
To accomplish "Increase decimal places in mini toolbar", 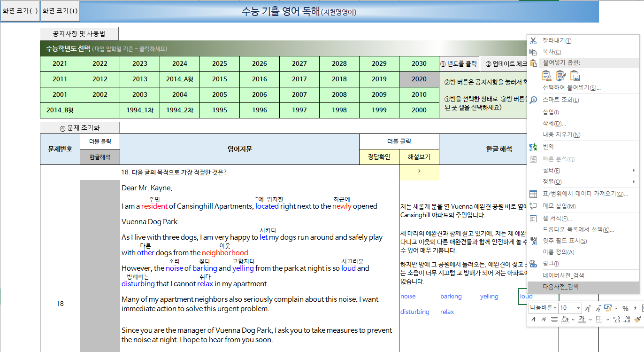I will [616, 320].
